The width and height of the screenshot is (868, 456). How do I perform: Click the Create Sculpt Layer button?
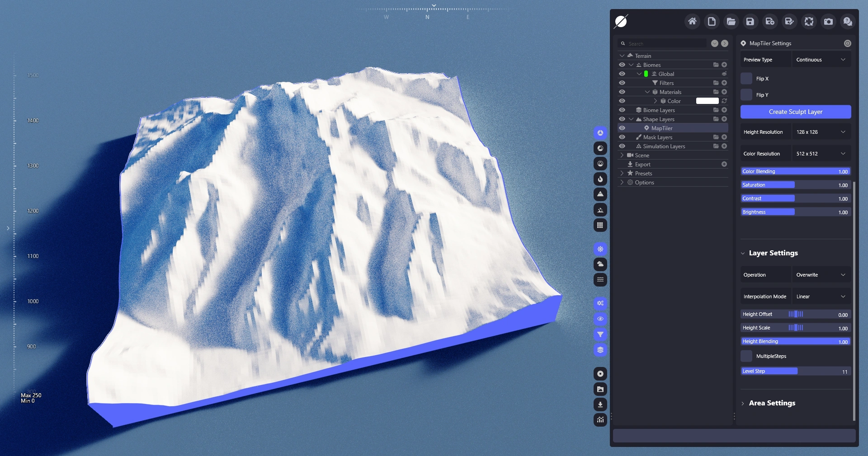(795, 112)
